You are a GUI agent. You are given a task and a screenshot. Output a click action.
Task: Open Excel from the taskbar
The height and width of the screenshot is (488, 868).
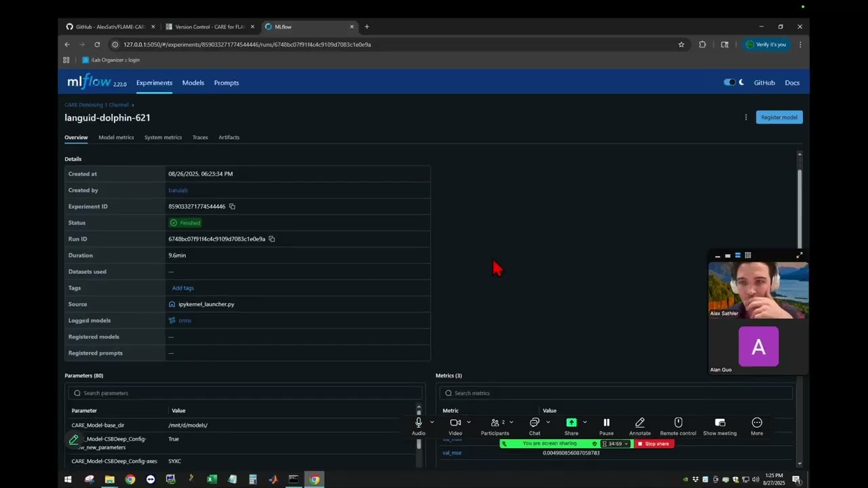pos(212,479)
